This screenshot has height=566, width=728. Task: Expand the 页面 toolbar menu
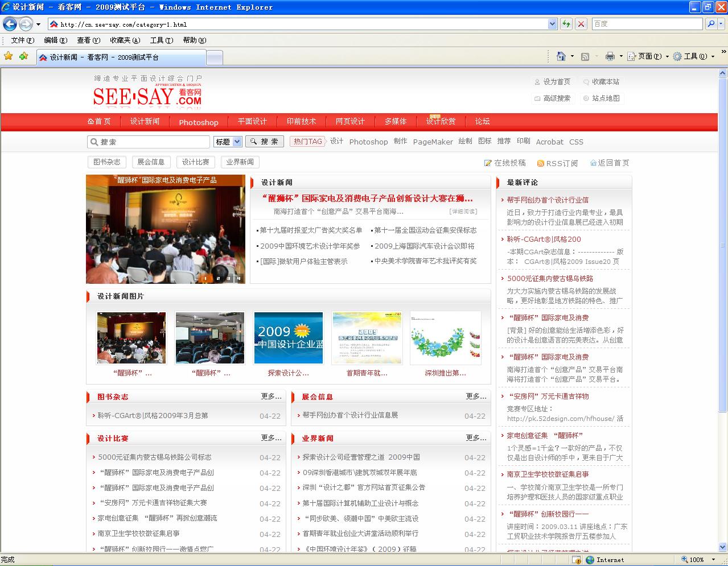click(x=649, y=56)
